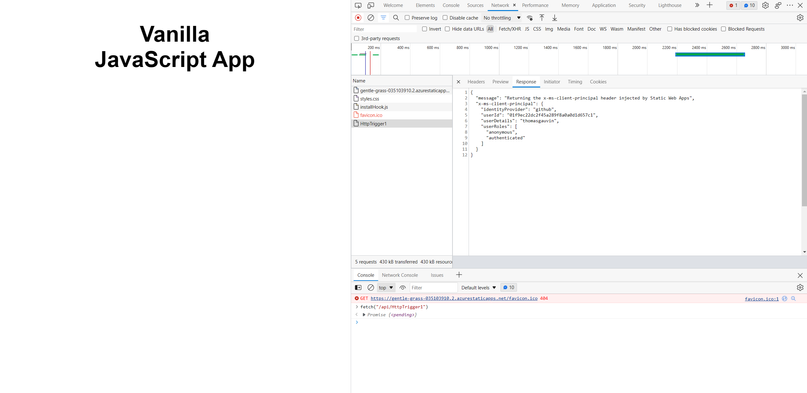
Task: Tick the Invert filter checkbox
Action: [x=425, y=29]
